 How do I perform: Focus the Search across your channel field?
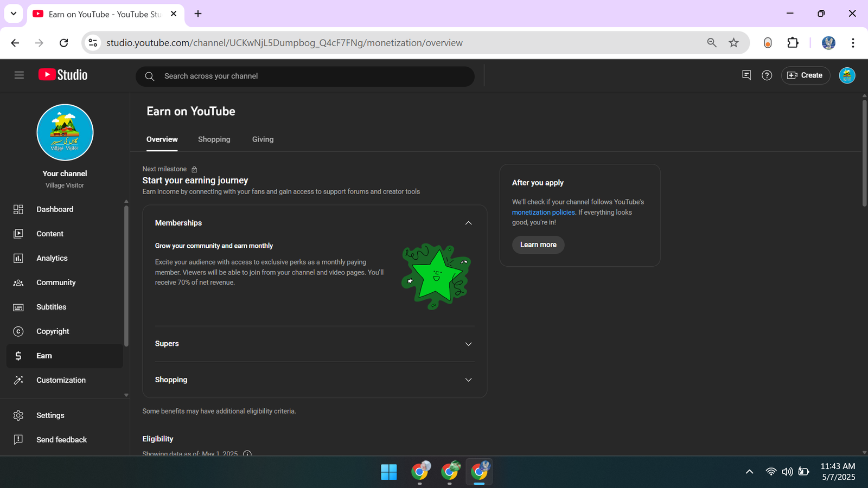[305, 76]
